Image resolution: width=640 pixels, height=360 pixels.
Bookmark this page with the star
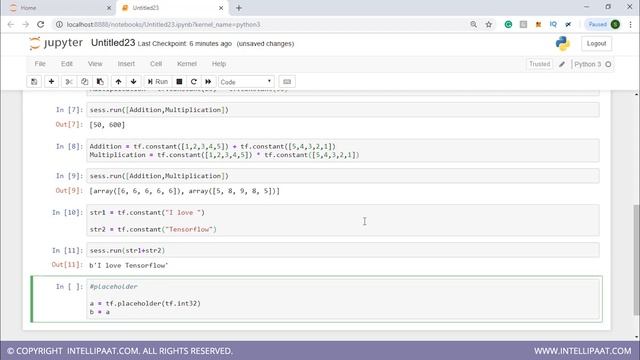(x=489, y=24)
